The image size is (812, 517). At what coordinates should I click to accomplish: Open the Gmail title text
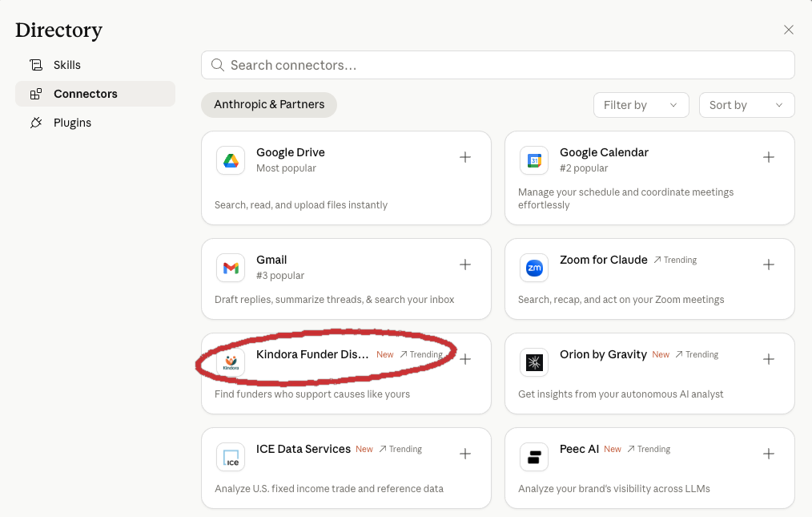coord(271,260)
